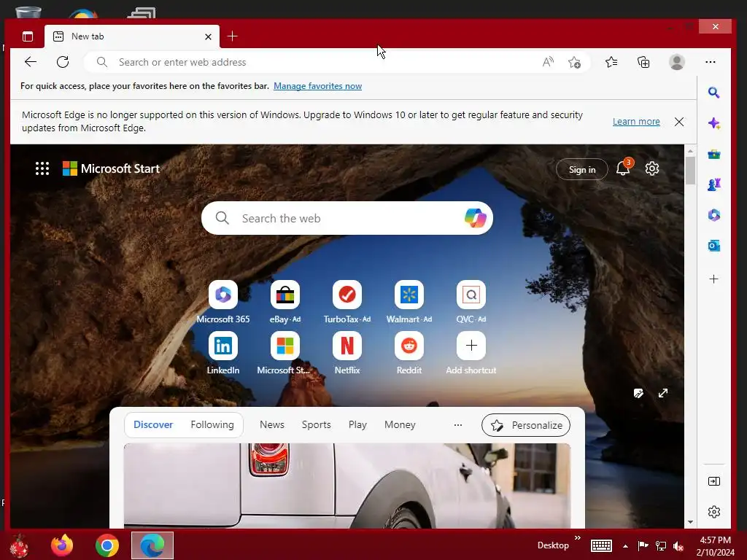Image resolution: width=747 pixels, height=560 pixels.
Task: Expand the background to full view
Action: (x=662, y=393)
